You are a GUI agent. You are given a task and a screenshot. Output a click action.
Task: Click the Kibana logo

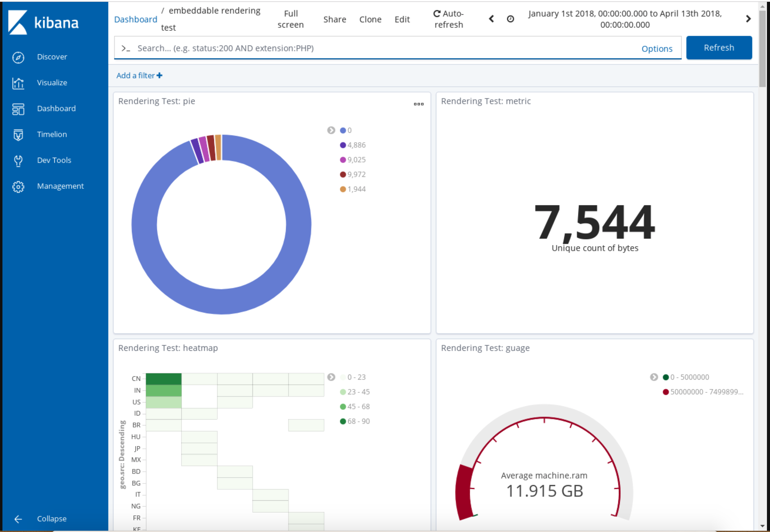tap(43, 23)
